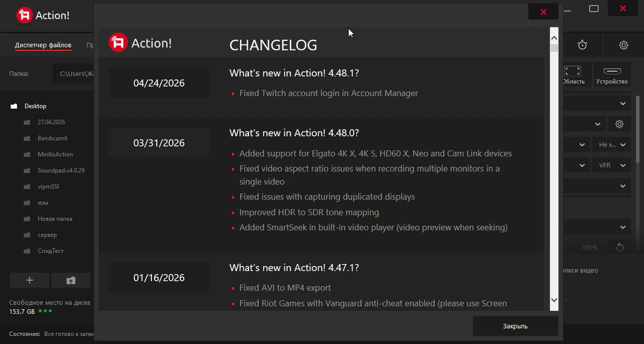Select the Область region recording mode

point(573,74)
